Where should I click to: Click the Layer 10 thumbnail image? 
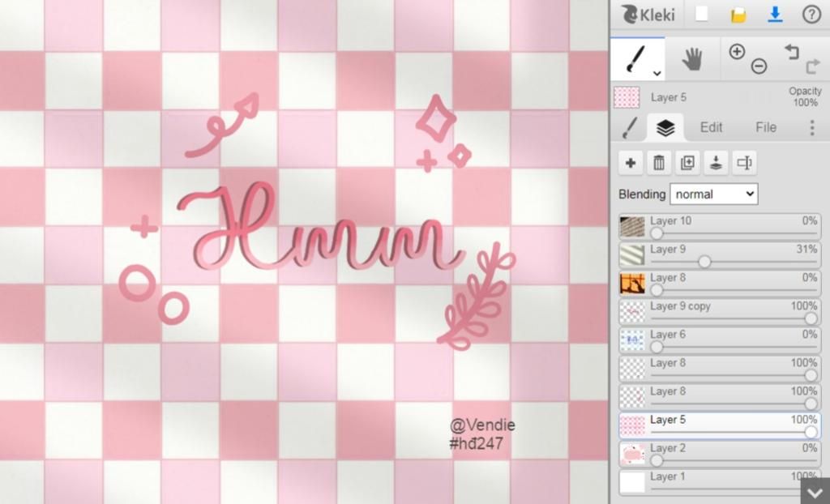(x=632, y=227)
